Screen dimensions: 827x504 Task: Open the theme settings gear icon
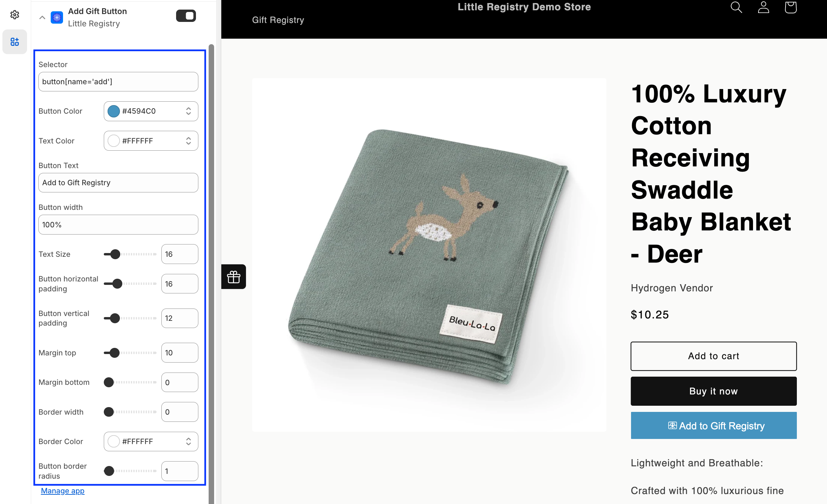(14, 15)
